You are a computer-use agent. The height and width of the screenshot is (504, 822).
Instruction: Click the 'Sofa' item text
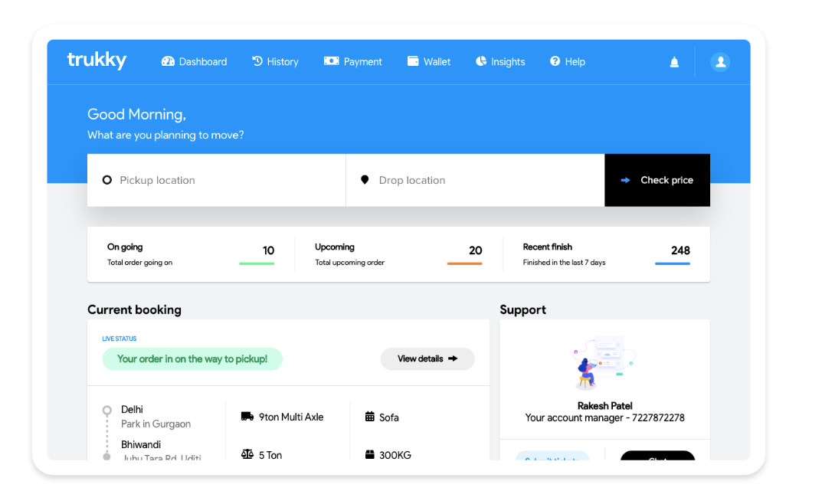point(389,417)
